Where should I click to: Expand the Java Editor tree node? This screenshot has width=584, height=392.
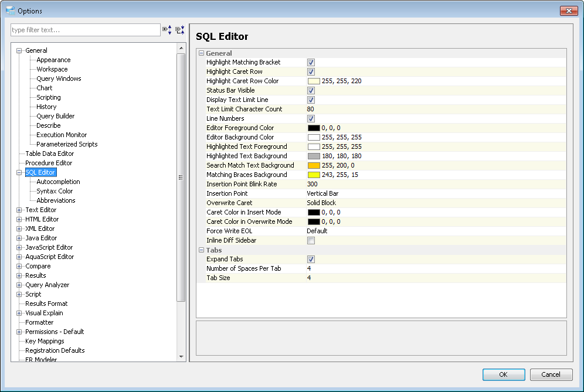pos(19,238)
